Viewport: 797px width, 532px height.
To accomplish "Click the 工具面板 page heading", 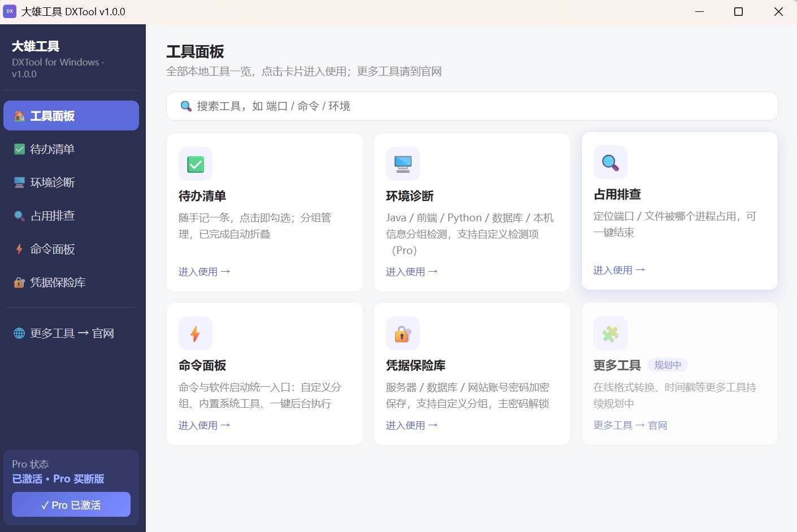I will point(195,52).
